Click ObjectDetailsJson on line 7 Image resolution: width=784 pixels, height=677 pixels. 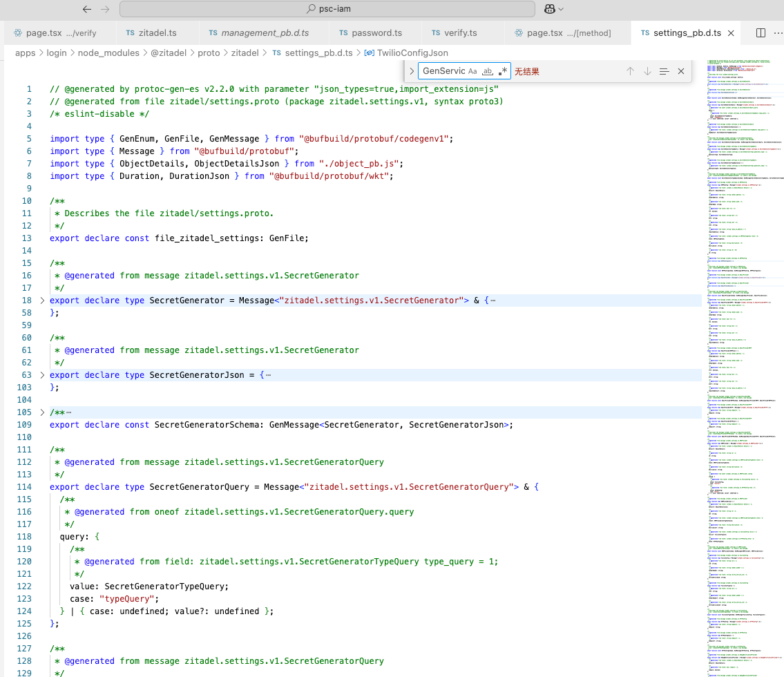click(x=236, y=164)
